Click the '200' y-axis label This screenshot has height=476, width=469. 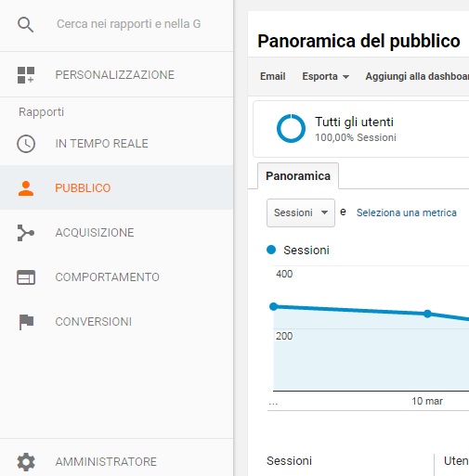pos(284,336)
